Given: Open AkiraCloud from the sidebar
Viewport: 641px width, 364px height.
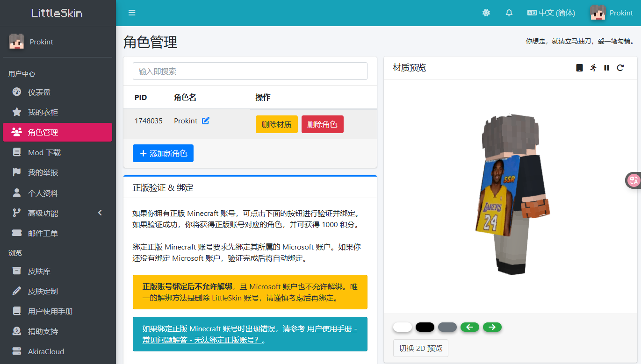Looking at the screenshot, I should click(58, 351).
